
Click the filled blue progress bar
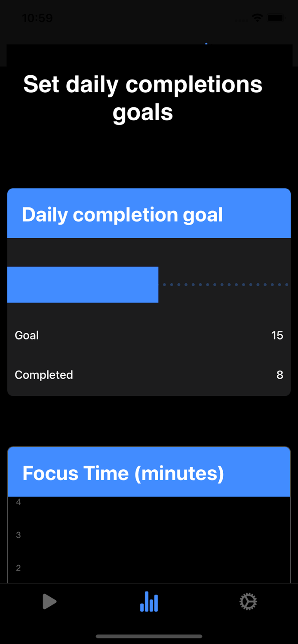coord(83,285)
